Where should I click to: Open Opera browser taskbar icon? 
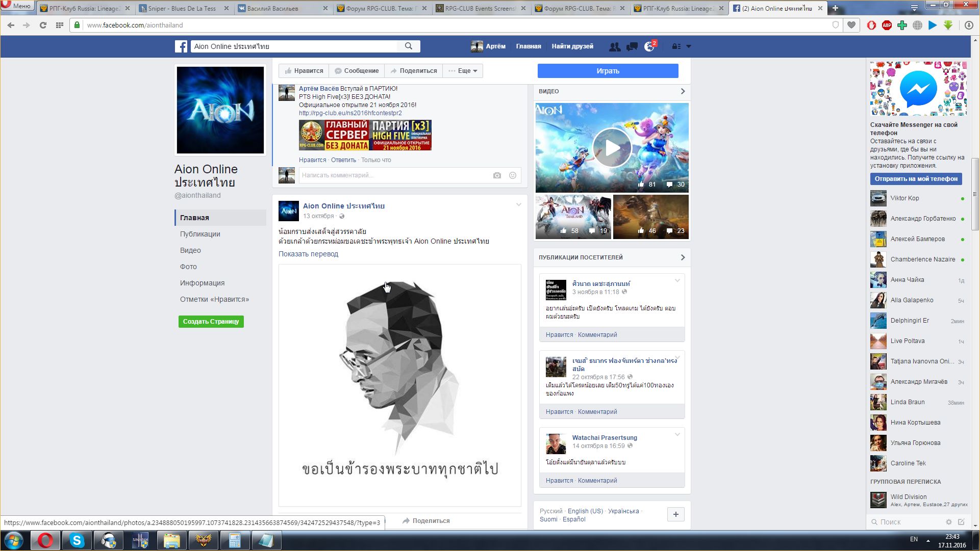tap(45, 540)
